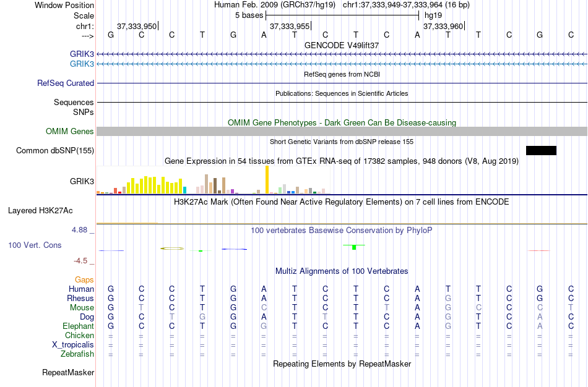
Task: Click the black Common dbSNP variant block
Action: (541, 151)
